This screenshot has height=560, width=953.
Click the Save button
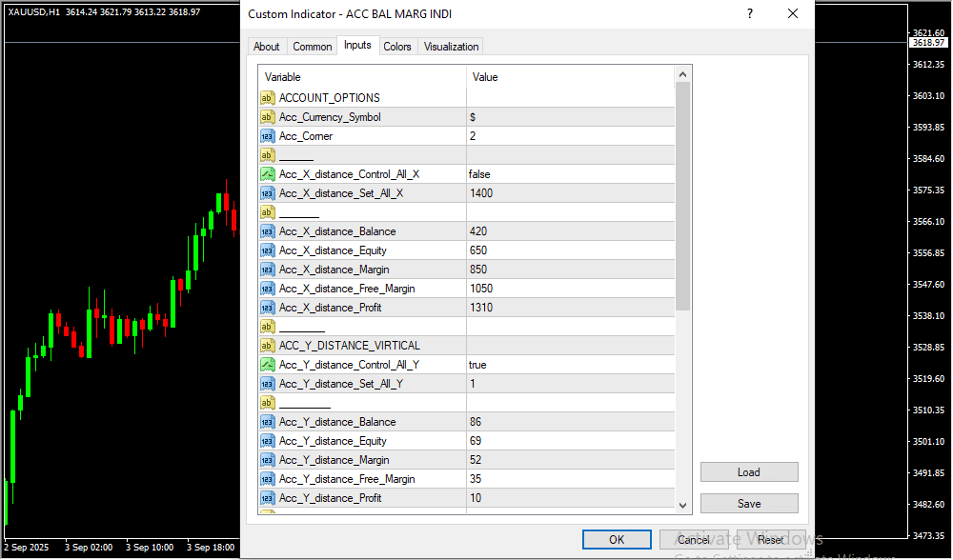(x=749, y=504)
